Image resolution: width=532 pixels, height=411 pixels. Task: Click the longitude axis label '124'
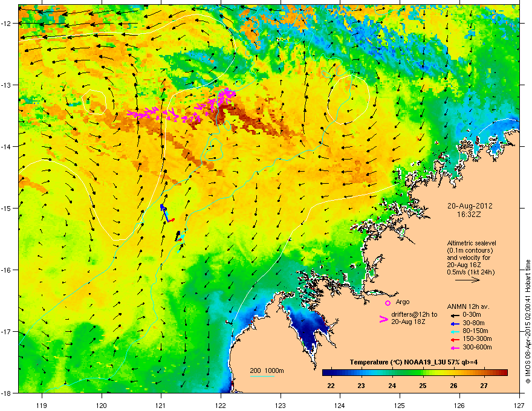(x=340, y=405)
